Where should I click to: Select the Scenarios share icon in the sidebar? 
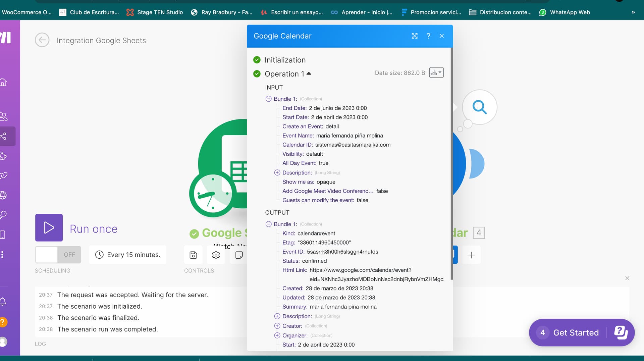3,136
